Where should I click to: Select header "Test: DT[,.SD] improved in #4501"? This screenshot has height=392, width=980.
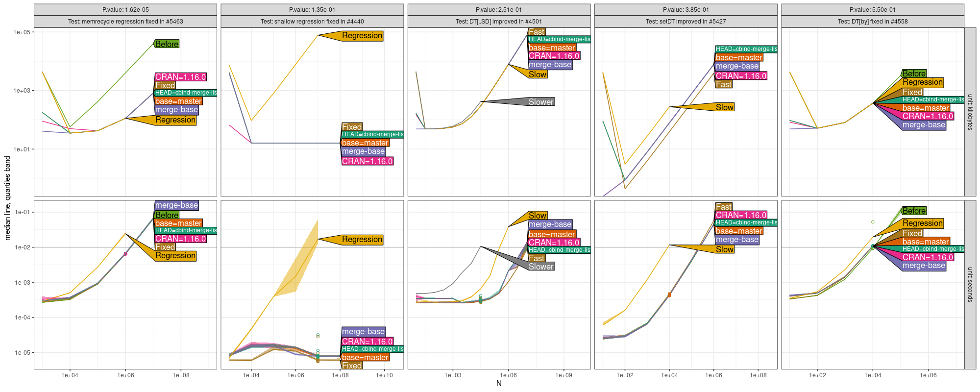(x=499, y=22)
